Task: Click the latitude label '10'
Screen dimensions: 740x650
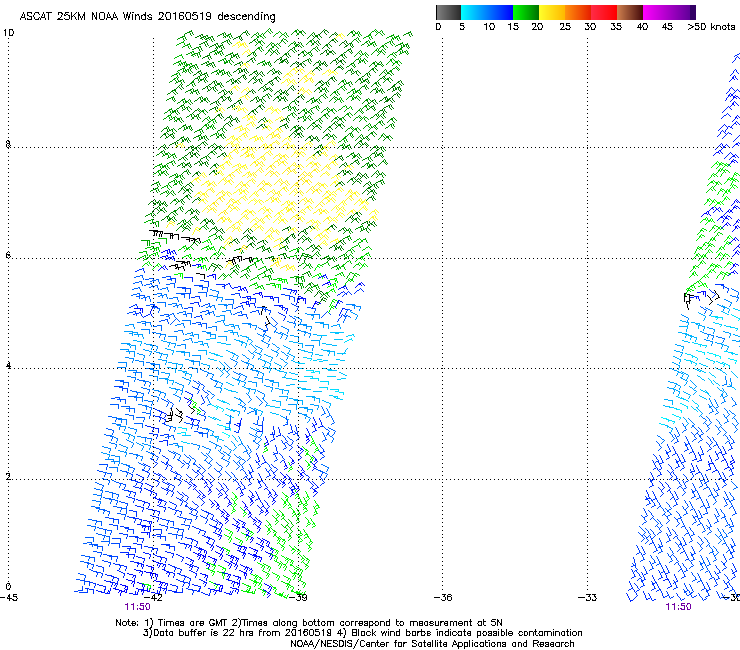Action: pos(8,33)
